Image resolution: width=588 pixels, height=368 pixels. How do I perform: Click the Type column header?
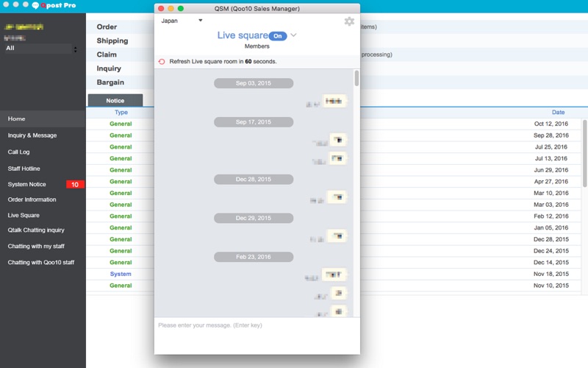click(x=121, y=113)
